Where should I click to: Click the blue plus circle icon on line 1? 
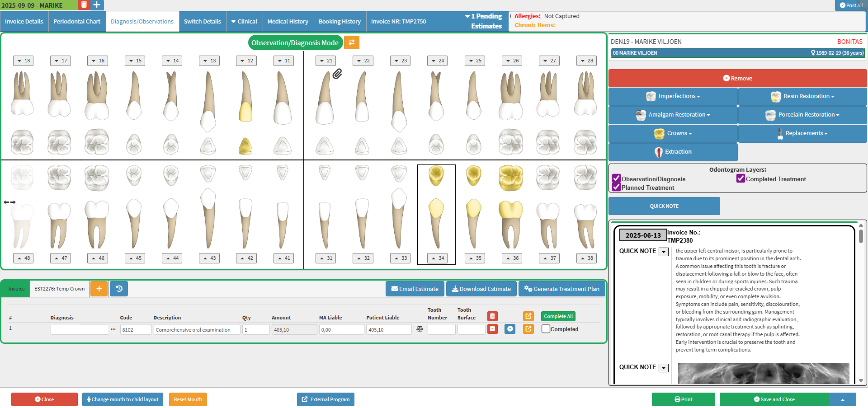510,329
